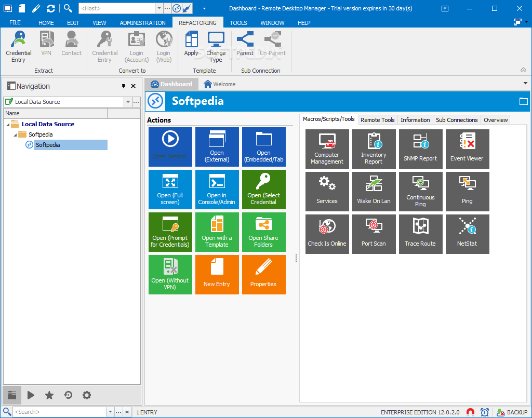Image resolution: width=532 pixels, height=418 pixels.
Task: Click the Open (External) tile
Action: pyautogui.click(x=217, y=147)
